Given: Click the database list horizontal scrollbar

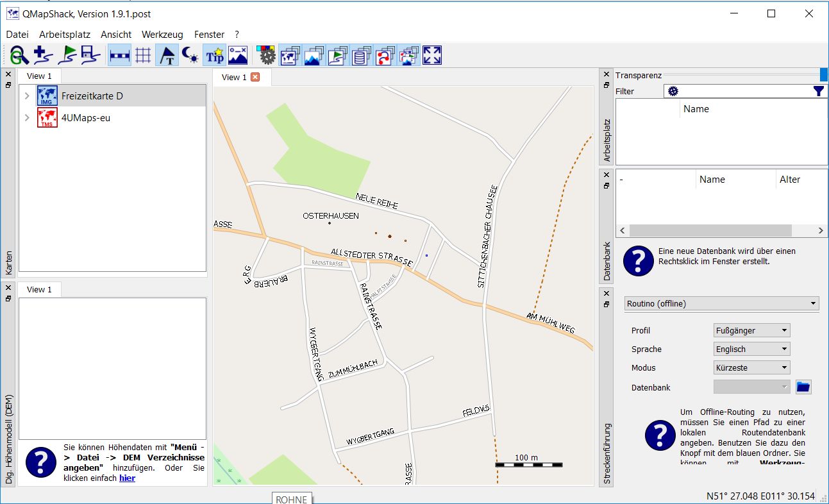Looking at the screenshot, I should pos(710,231).
